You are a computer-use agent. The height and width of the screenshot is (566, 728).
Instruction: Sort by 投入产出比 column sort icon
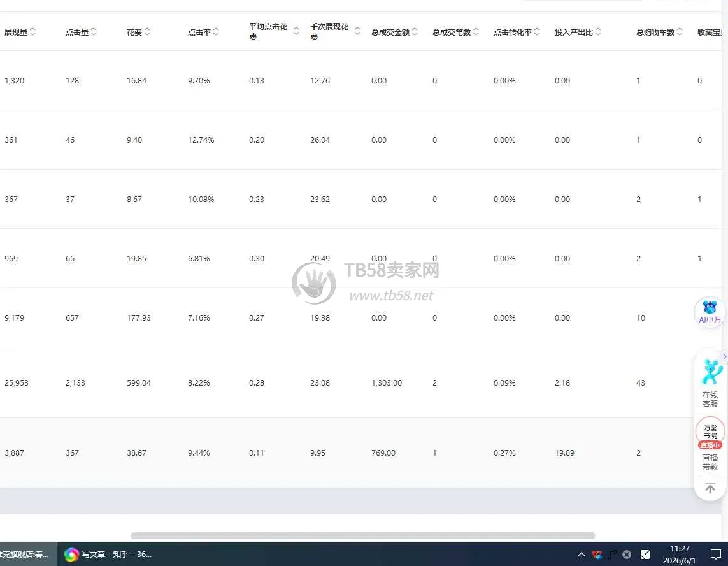[599, 32]
